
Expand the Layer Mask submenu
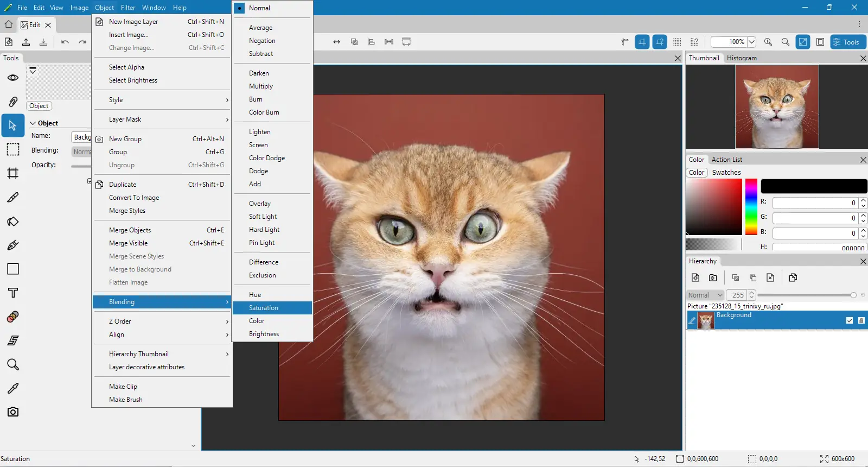point(162,119)
